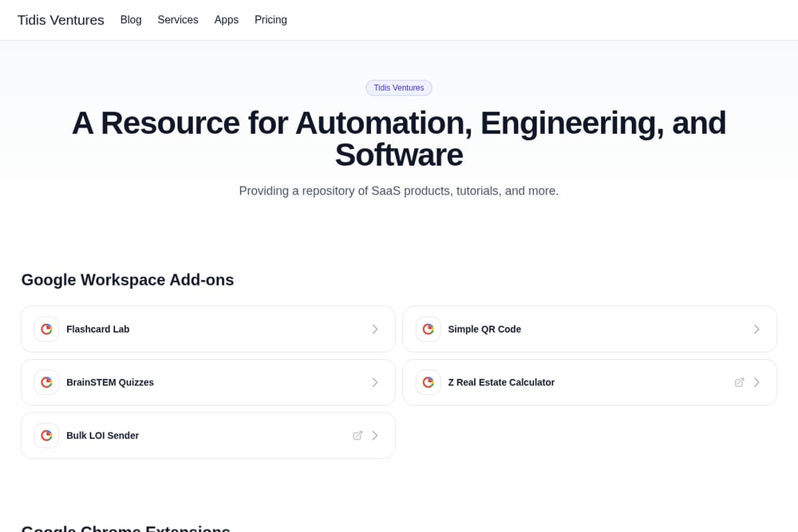798x532 pixels.
Task: Open the Services navigation item
Action: point(178,20)
